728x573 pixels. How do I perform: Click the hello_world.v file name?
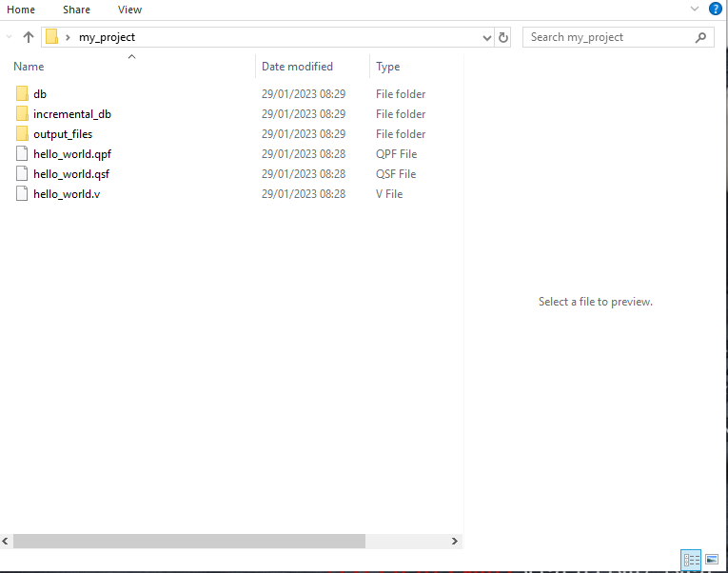(x=67, y=194)
